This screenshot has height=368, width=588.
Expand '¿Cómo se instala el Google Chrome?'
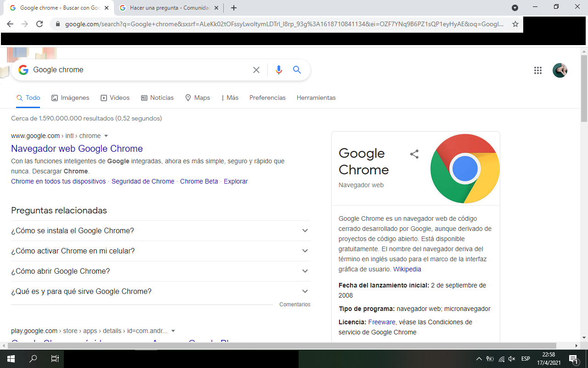click(x=161, y=231)
